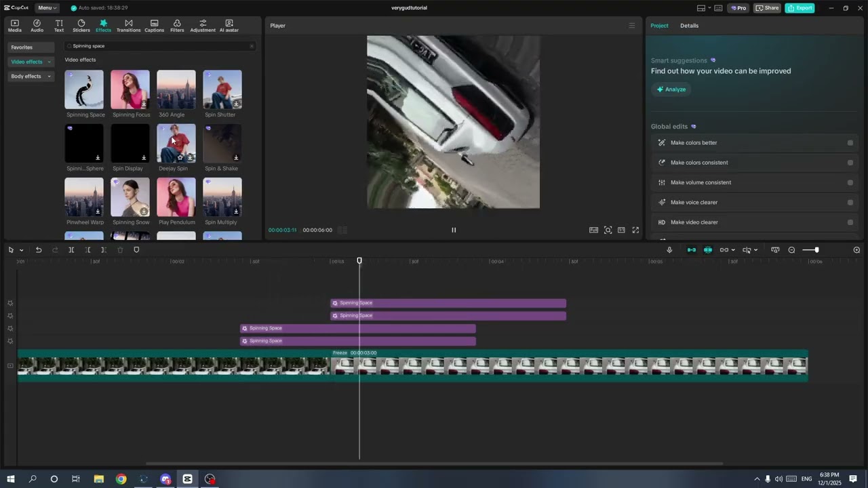
Task: Pause the video playback
Action: tap(454, 230)
